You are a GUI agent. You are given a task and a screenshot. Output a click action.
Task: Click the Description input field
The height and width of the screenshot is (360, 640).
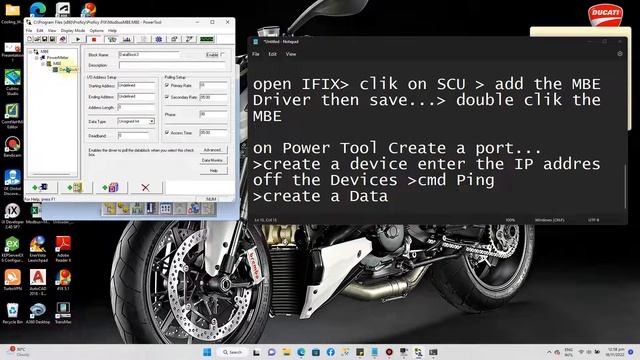point(172,65)
